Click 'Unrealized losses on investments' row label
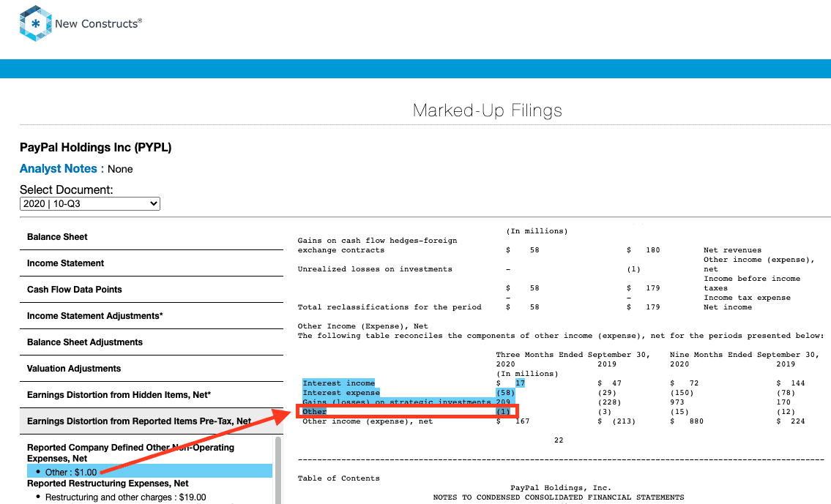The image size is (831, 504). [x=375, y=269]
